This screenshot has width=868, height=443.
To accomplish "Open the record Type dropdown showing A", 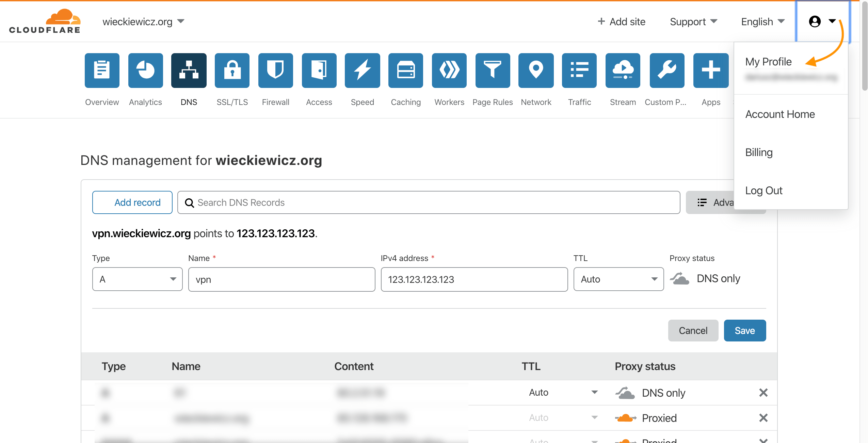I will coord(138,279).
